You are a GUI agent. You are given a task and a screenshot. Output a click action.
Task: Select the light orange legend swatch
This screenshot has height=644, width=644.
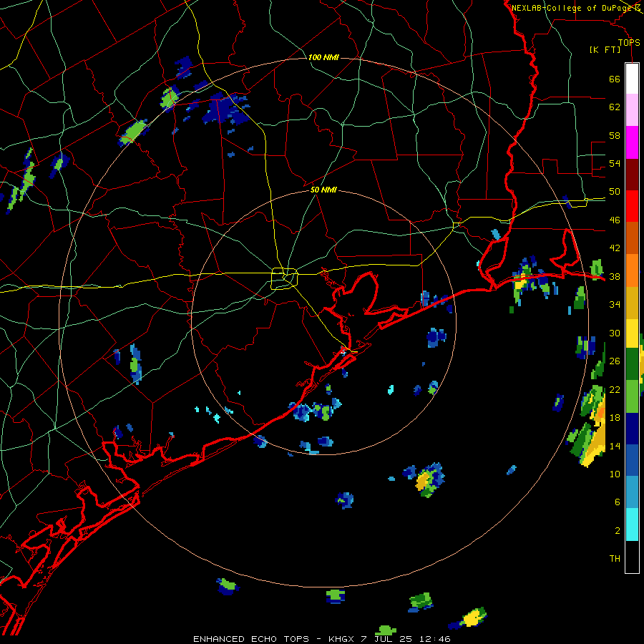pos(632,270)
